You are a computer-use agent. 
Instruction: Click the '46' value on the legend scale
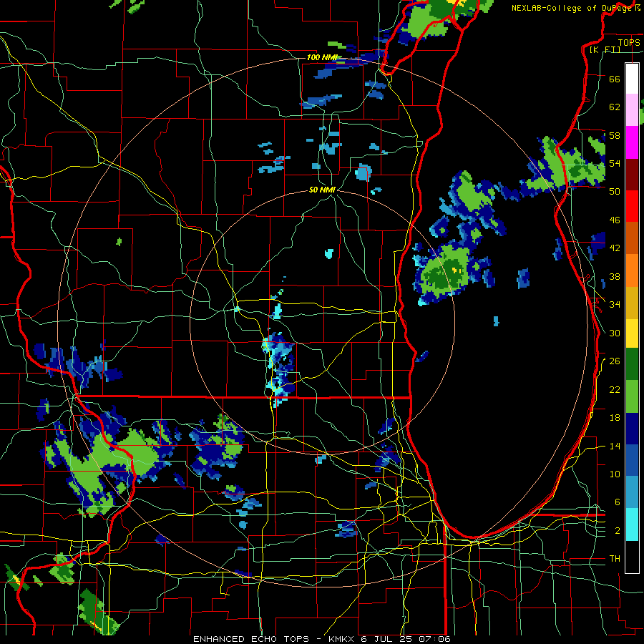[x=615, y=220]
